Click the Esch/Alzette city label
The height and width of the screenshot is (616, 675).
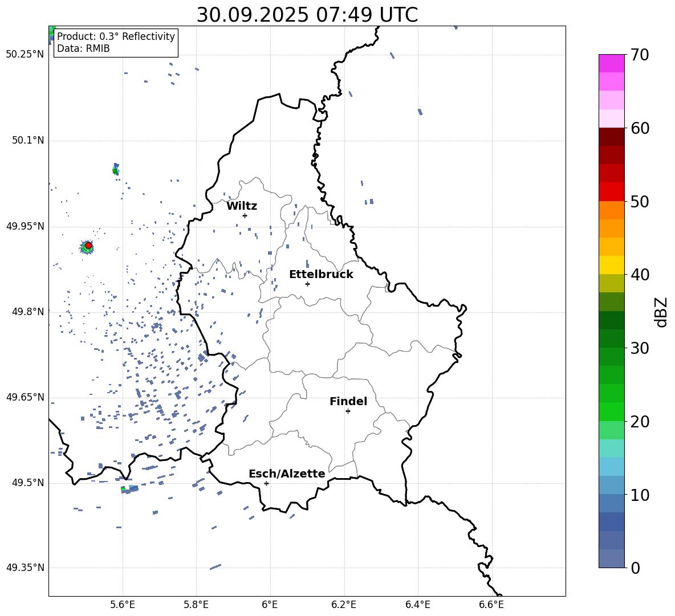pyautogui.click(x=287, y=474)
